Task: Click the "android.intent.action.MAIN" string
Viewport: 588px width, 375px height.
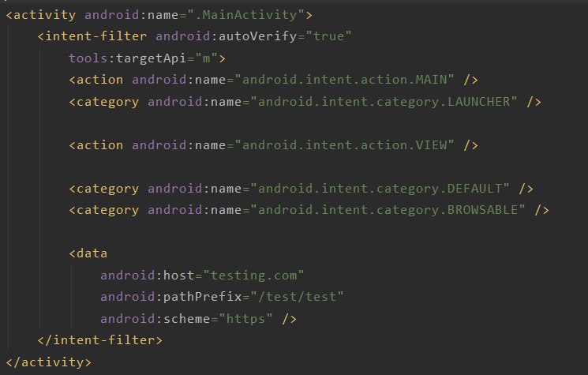Action: coord(344,80)
